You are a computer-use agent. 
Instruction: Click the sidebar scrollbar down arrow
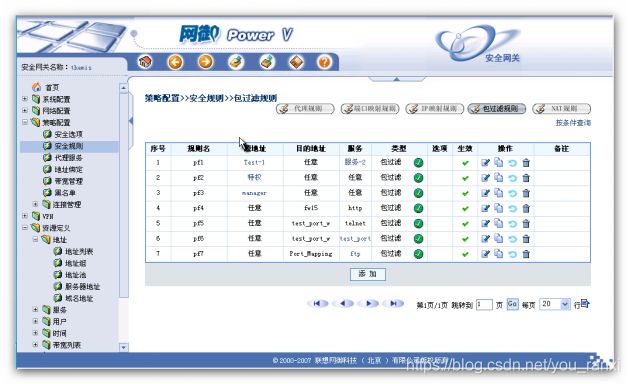pos(124,347)
